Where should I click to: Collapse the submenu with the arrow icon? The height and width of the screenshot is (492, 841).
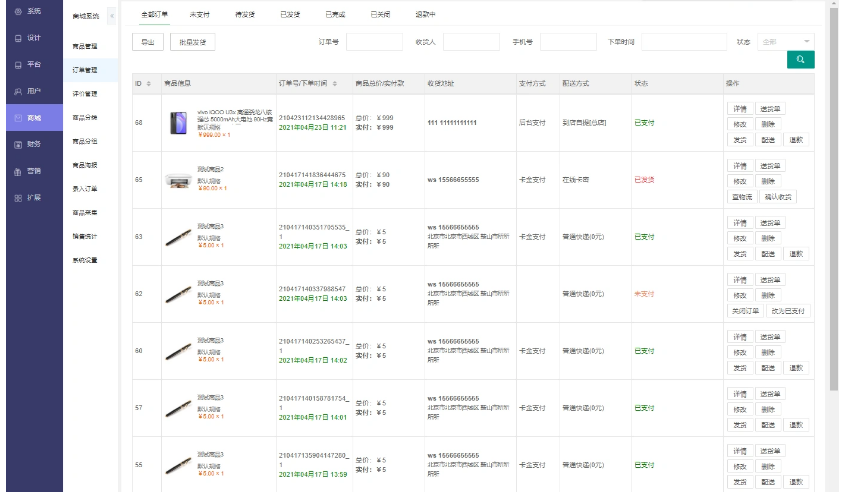click(110, 16)
